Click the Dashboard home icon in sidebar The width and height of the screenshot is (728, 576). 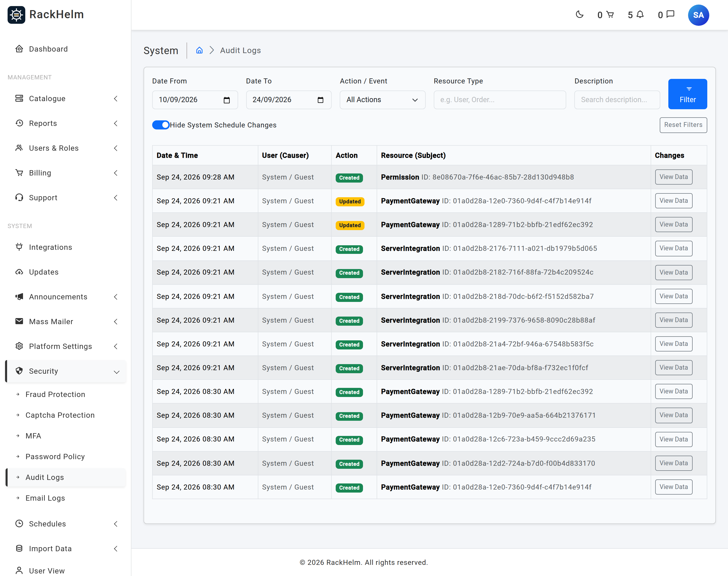point(19,49)
